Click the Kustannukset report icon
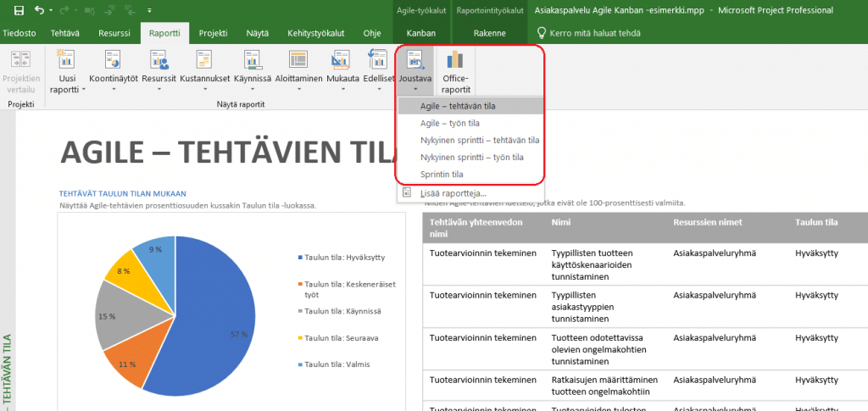The width and height of the screenshot is (868, 411). click(x=204, y=59)
